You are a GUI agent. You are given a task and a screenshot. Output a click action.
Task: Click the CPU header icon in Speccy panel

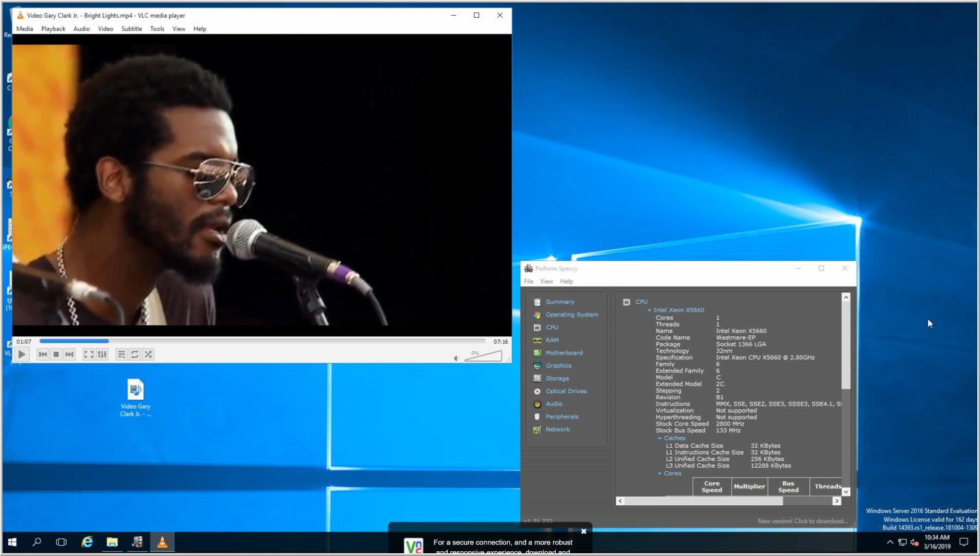626,302
